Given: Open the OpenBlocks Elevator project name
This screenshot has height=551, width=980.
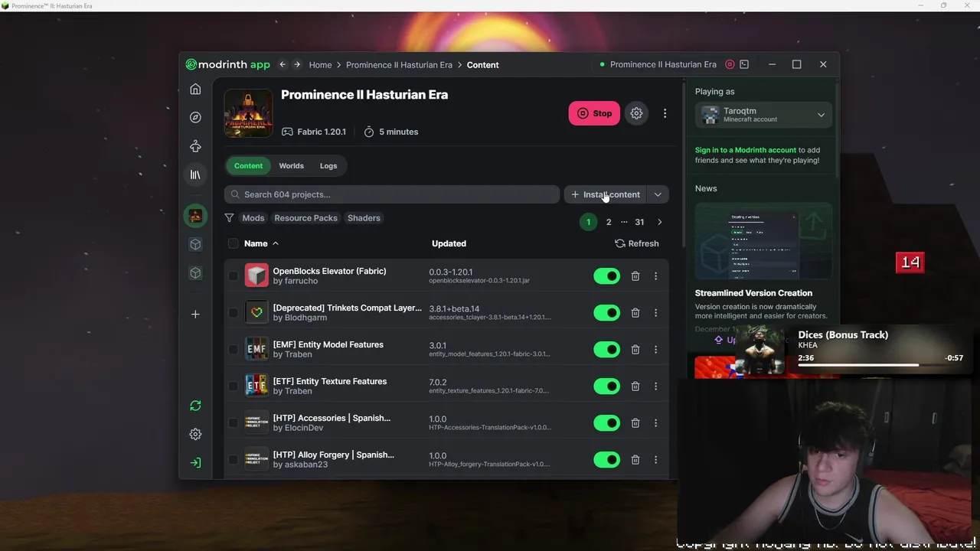Looking at the screenshot, I should [x=329, y=271].
